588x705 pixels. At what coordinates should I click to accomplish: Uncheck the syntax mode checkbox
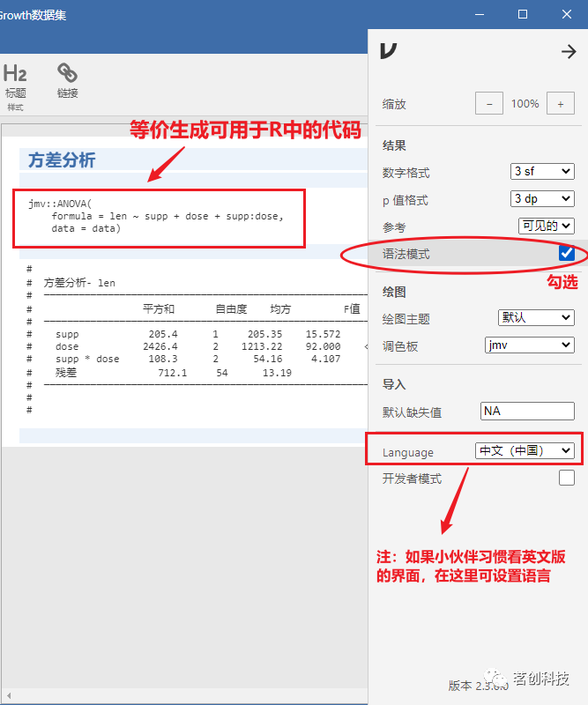[x=567, y=253]
